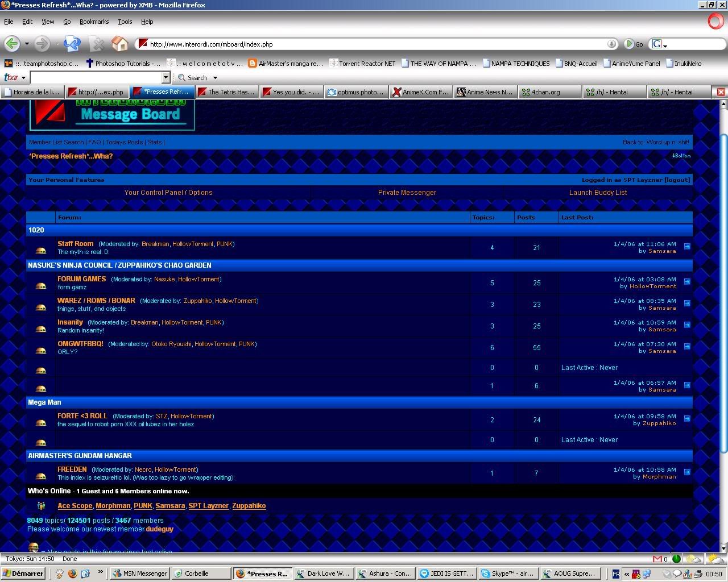Switch to MSN Messenger in taskbar
Screen dimensions: 728x582
tap(139, 573)
